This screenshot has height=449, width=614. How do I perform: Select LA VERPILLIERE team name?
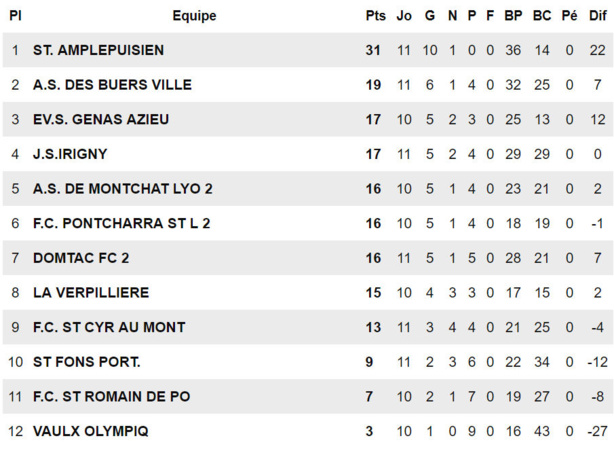tap(91, 293)
